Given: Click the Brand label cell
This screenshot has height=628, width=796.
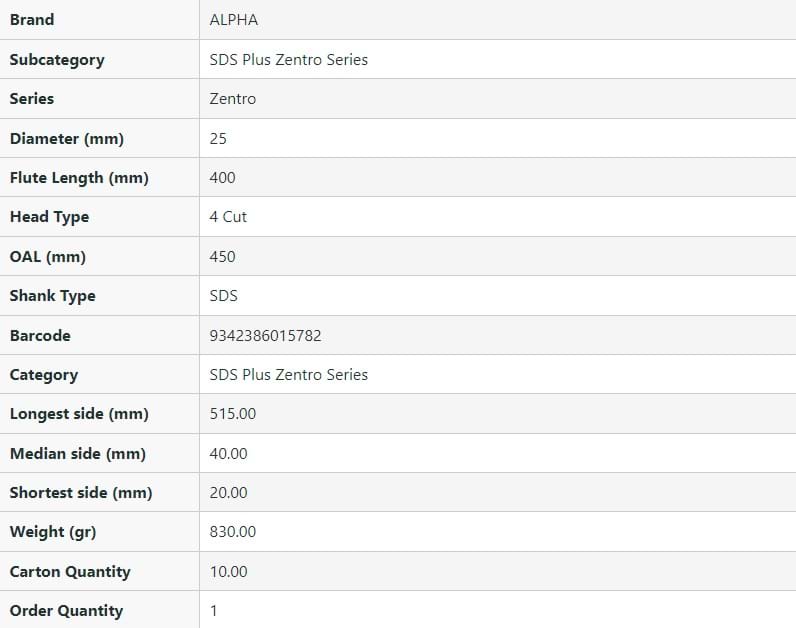Looking at the screenshot, I should point(32,20).
